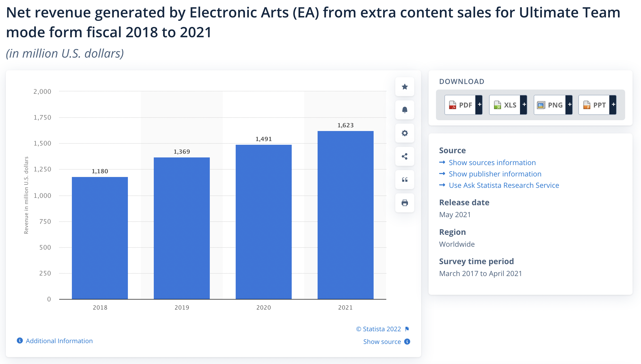This screenshot has height=364, width=641.
Task: Download the chart as PPT
Action: pyautogui.click(x=594, y=105)
